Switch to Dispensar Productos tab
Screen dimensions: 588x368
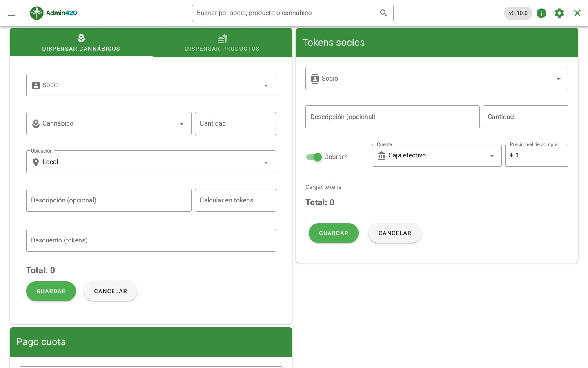pyautogui.click(x=223, y=43)
